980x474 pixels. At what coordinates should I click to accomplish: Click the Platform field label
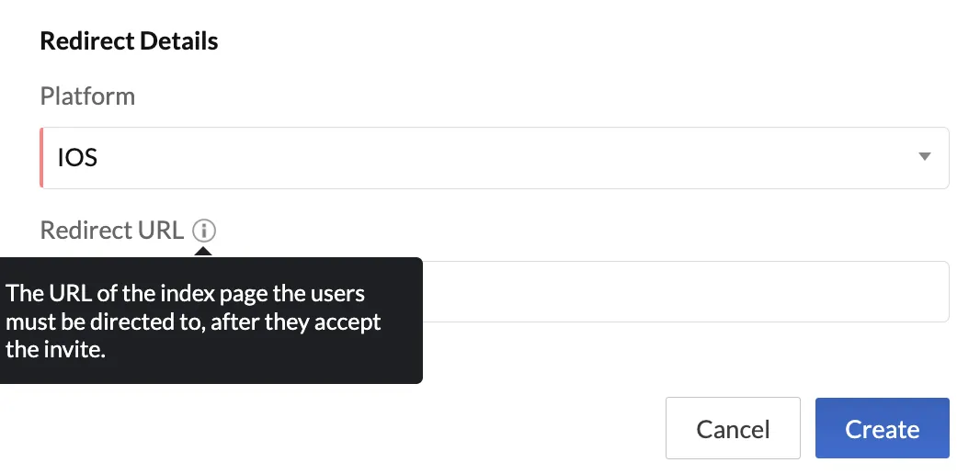click(x=87, y=96)
